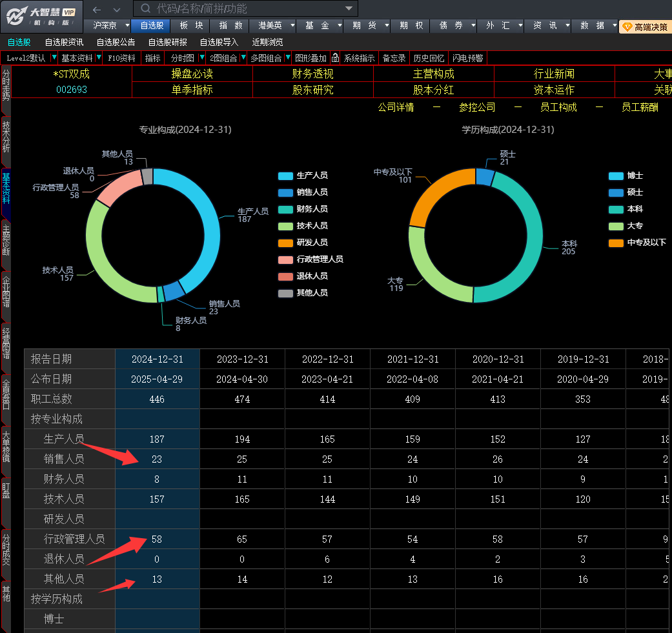Toggle 技术人员 legend item visibility
The width and height of the screenshot is (672, 633).
click(303, 226)
